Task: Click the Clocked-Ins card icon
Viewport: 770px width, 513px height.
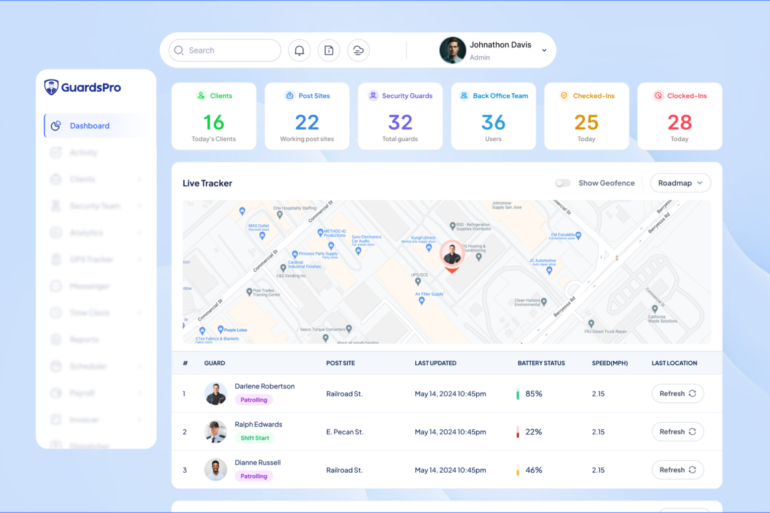Action: point(658,96)
